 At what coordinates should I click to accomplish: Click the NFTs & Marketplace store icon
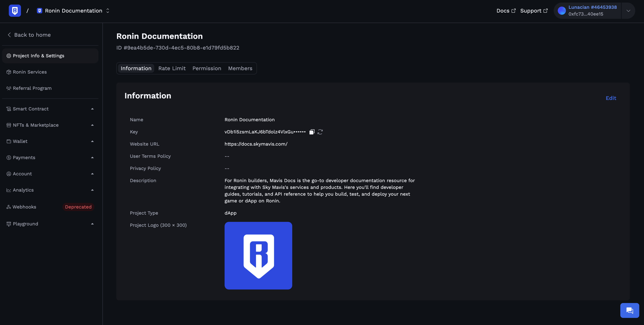point(9,125)
